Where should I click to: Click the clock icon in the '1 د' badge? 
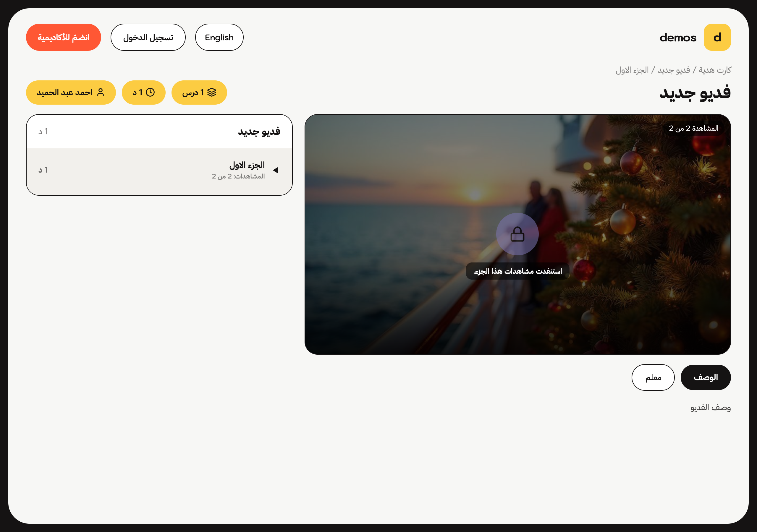tap(150, 92)
